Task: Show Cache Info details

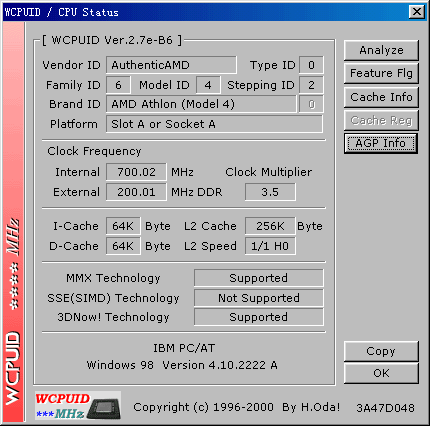Action: tap(381, 97)
